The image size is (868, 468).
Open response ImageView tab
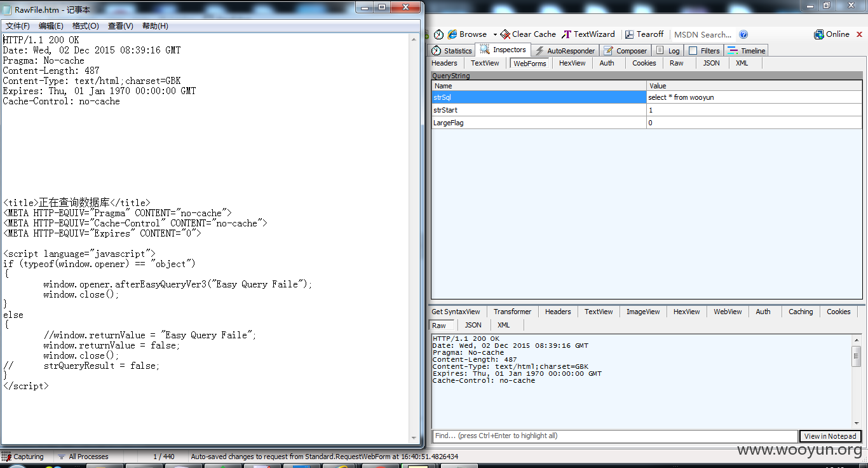pos(643,312)
